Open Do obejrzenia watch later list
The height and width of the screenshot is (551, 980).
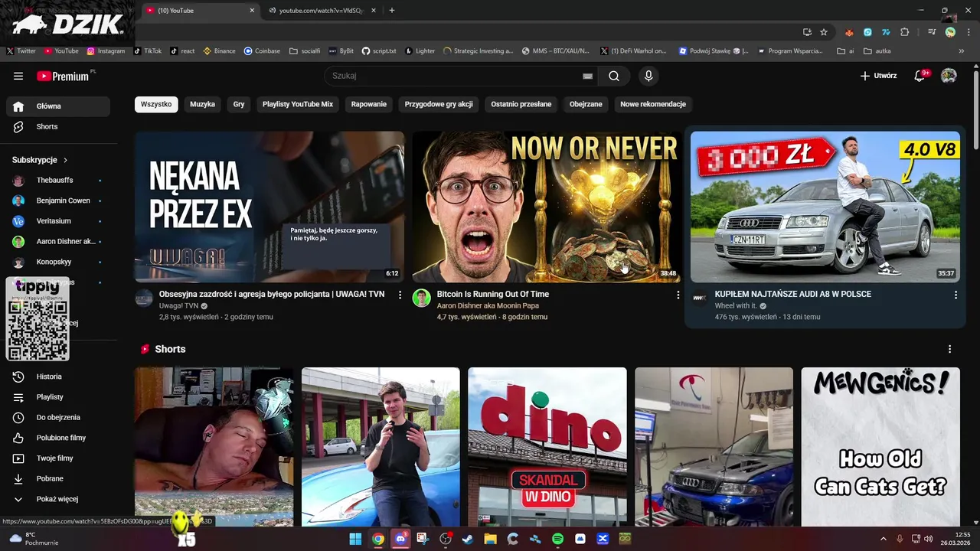point(58,417)
